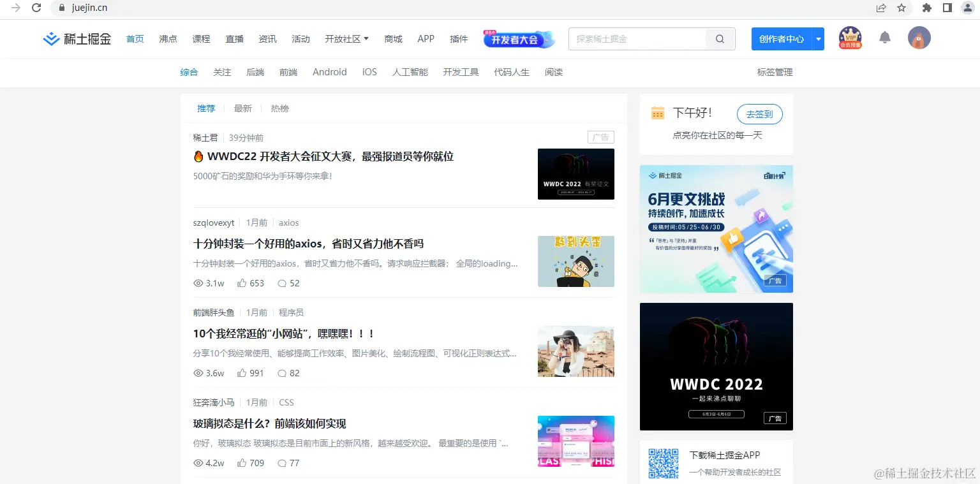Expand the 开放社区 dropdown menu

click(x=346, y=39)
